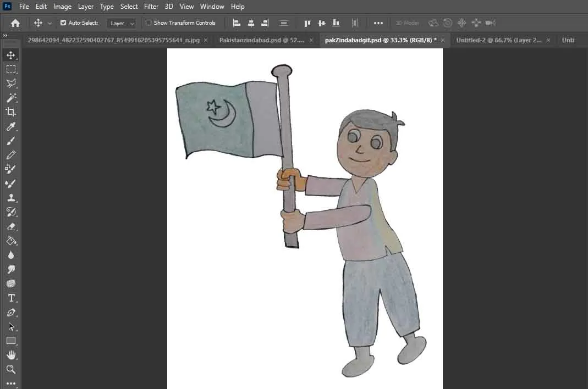
Task: Select the Horizontal Type tool
Action: 10,298
